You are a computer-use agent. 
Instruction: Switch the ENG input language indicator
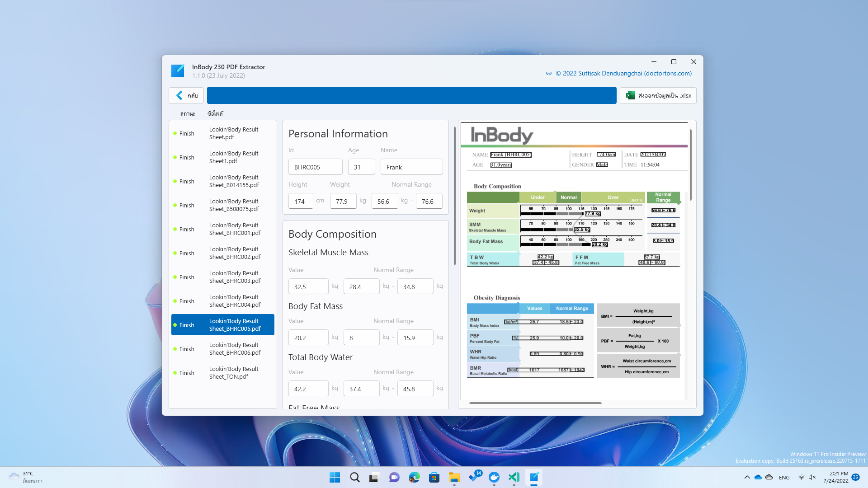tap(784, 477)
